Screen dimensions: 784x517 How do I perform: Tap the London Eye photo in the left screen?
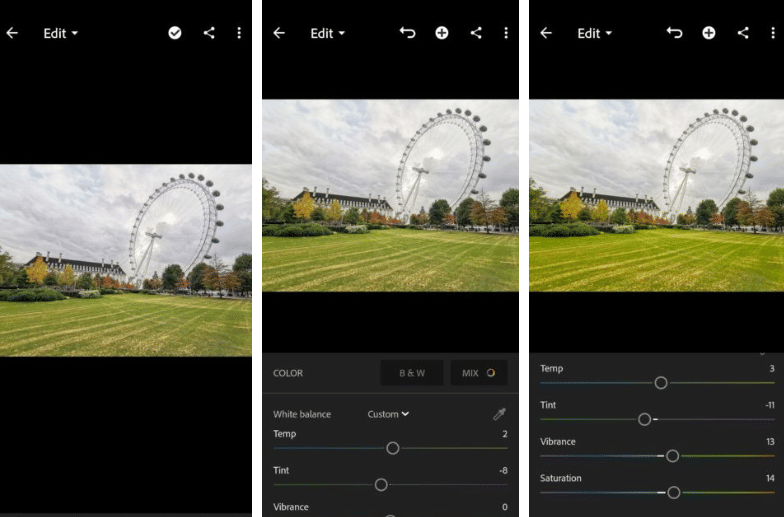pyautogui.click(x=125, y=260)
